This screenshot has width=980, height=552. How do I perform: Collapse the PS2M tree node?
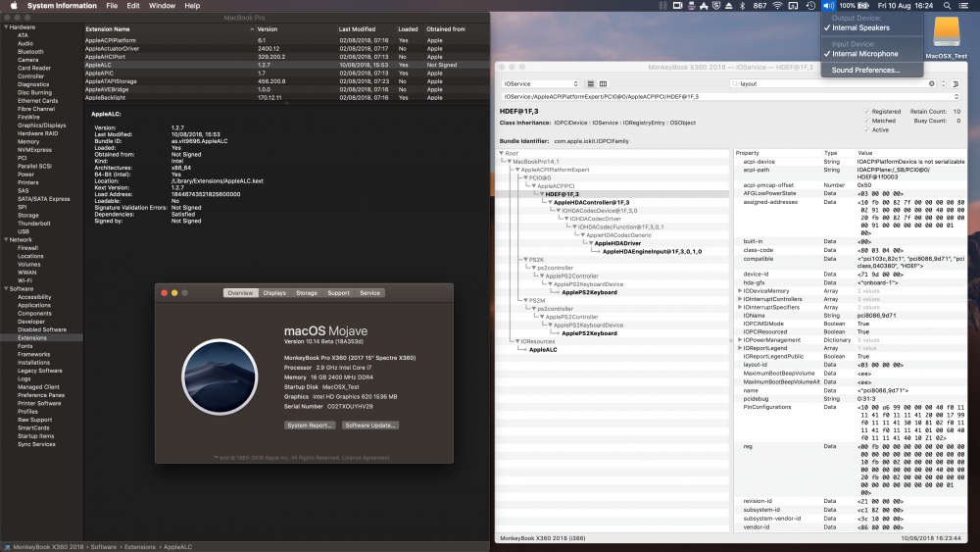pos(525,301)
